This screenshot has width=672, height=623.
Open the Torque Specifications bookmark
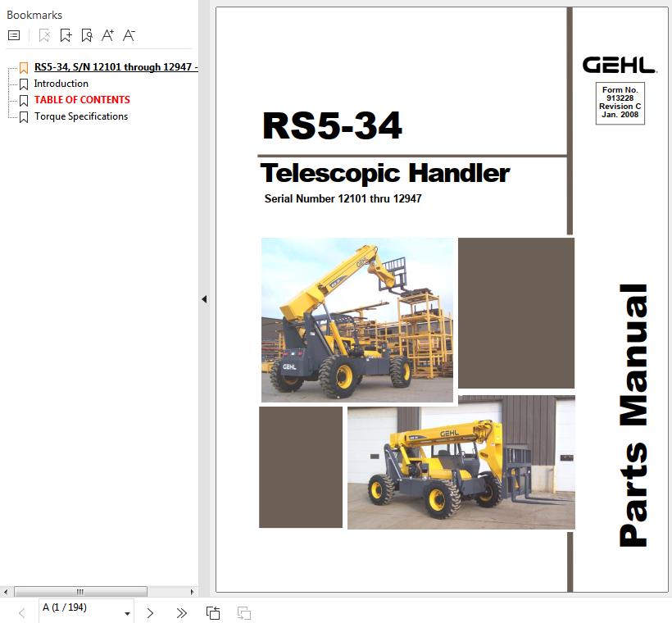(x=81, y=116)
